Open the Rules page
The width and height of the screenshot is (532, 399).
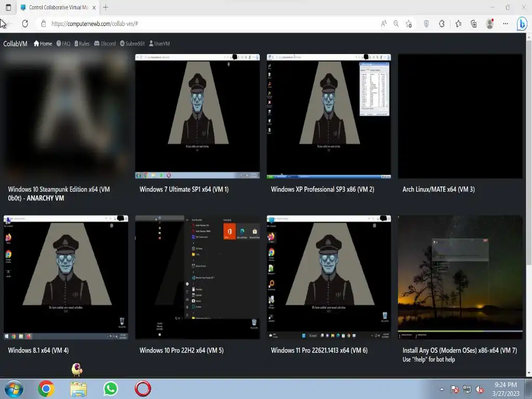[82, 44]
